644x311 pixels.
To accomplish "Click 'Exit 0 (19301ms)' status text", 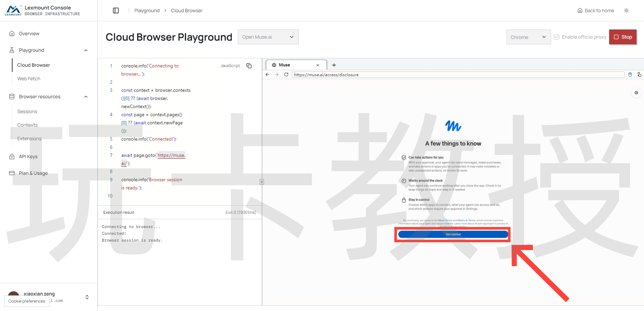I will coord(241,212).
